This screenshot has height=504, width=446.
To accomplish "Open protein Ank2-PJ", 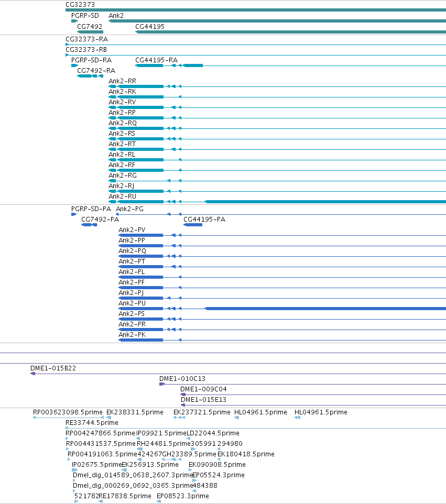I will click(131, 293).
